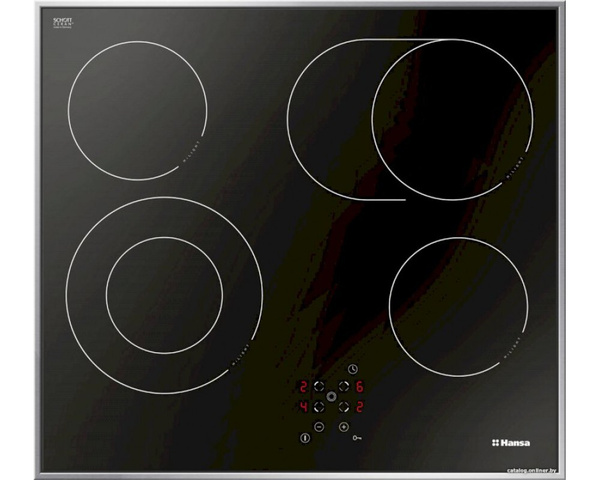The height and width of the screenshot is (480, 600).
Task: Click the inner ring of dual-circle zone
Action: coord(164,296)
